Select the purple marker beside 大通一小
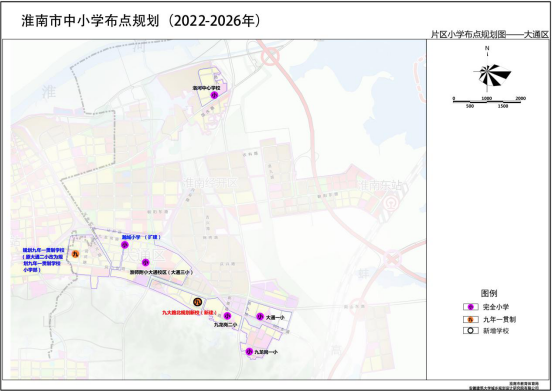The height and width of the screenshot is (391, 553). 260,317
